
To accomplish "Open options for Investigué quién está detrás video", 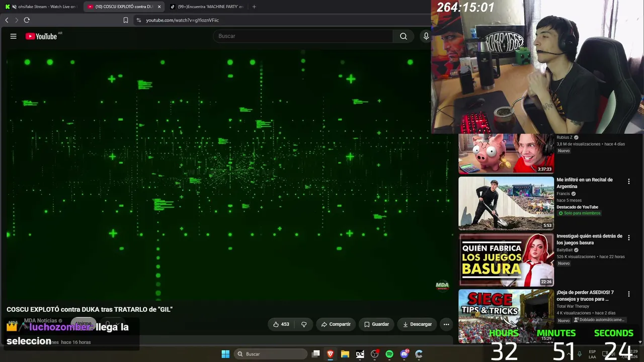I will click(x=628, y=238).
